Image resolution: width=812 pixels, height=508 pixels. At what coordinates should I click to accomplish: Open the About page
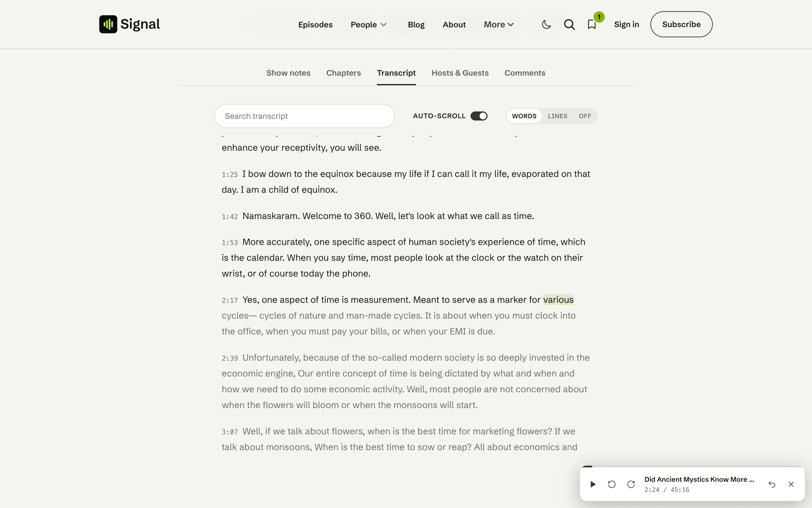(454, 25)
